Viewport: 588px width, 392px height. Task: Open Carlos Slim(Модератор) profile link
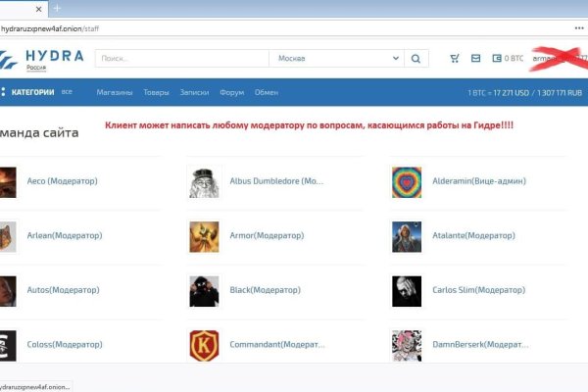click(474, 290)
